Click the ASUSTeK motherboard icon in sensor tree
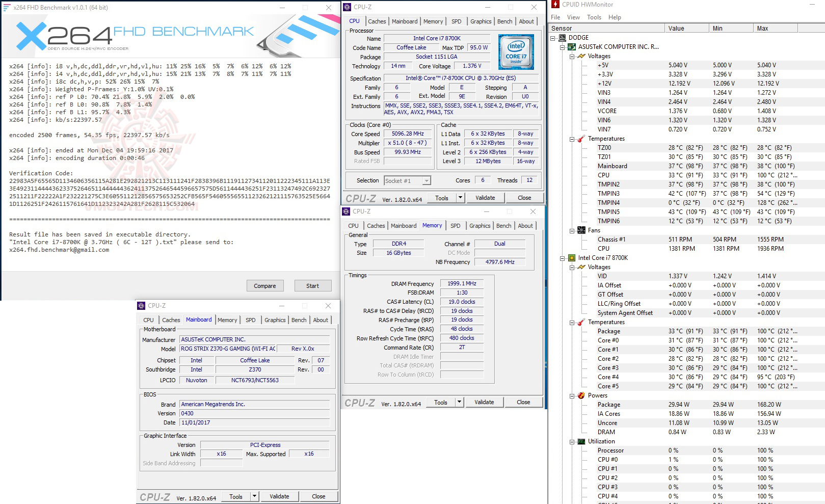This screenshot has height=504, width=825. [571, 46]
